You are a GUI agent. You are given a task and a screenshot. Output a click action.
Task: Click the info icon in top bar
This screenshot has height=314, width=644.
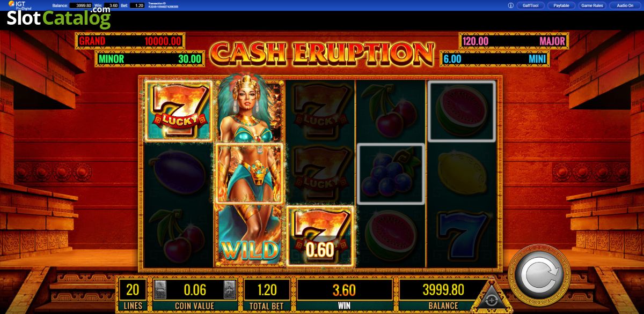(x=510, y=5)
